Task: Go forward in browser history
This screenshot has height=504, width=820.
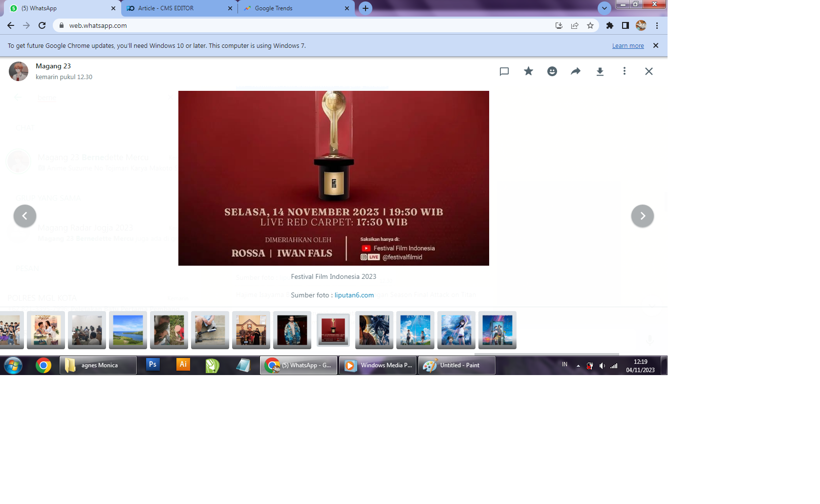Action: (x=26, y=25)
